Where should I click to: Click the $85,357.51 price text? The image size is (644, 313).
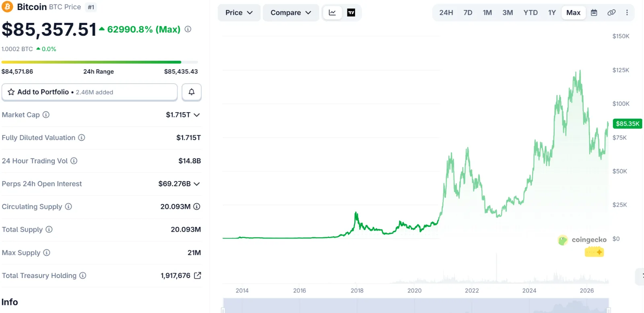point(49,29)
